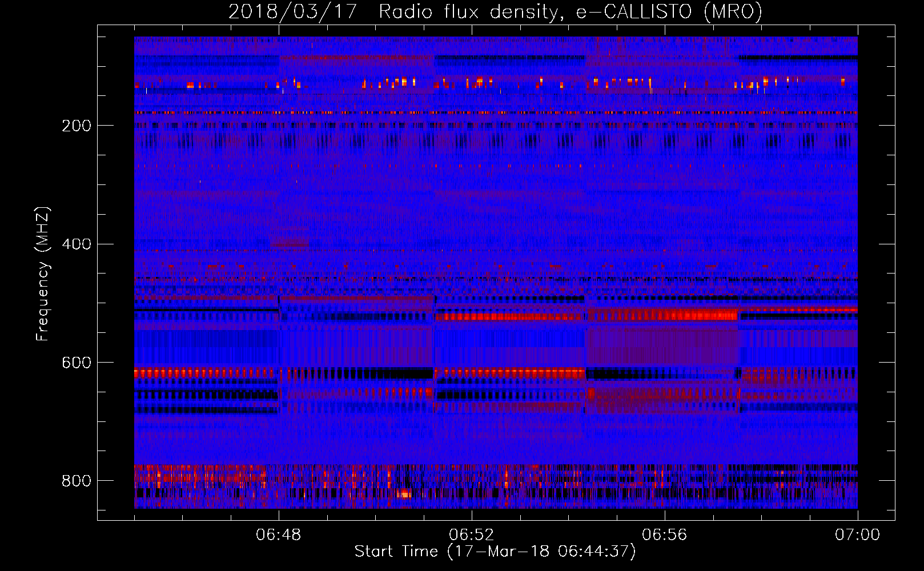Screen dimensions: 924x571
Task: Click the 600 MHz frequency tick label
Action: [x=77, y=363]
